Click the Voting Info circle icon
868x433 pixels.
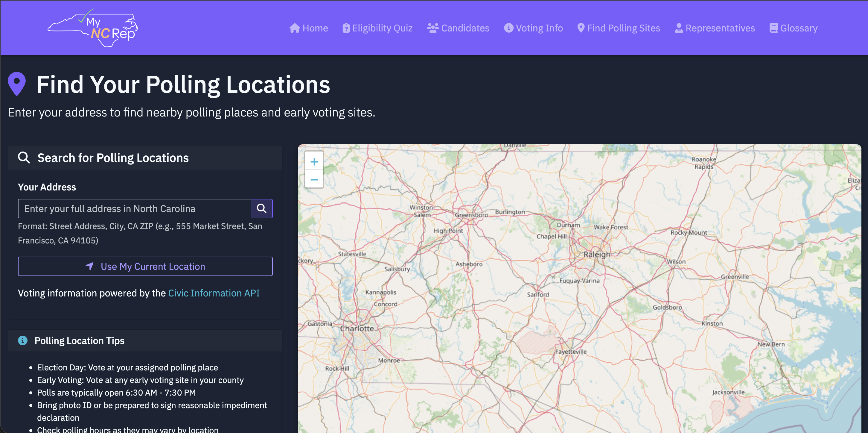click(508, 28)
